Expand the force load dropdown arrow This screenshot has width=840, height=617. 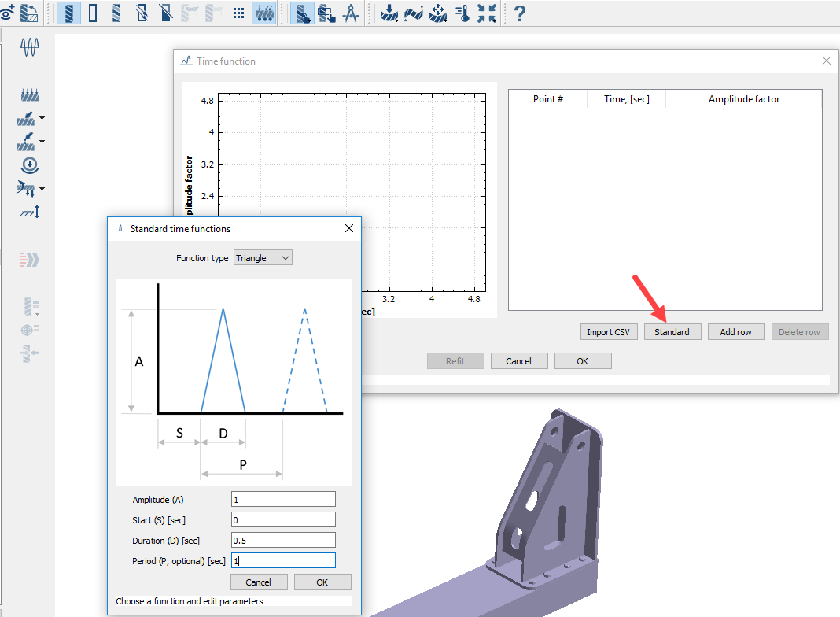[x=42, y=119]
